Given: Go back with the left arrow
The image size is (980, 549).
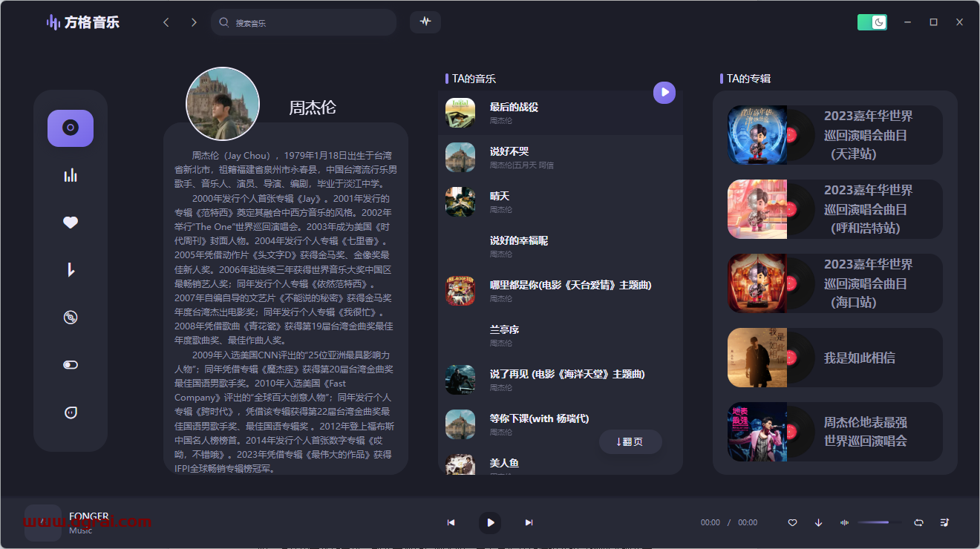Looking at the screenshot, I should pyautogui.click(x=166, y=22).
